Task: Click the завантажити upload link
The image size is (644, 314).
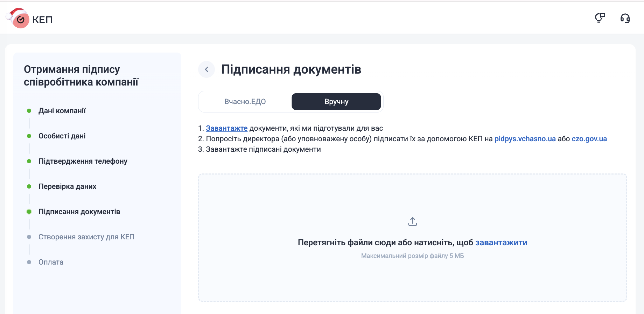Action: (501, 243)
